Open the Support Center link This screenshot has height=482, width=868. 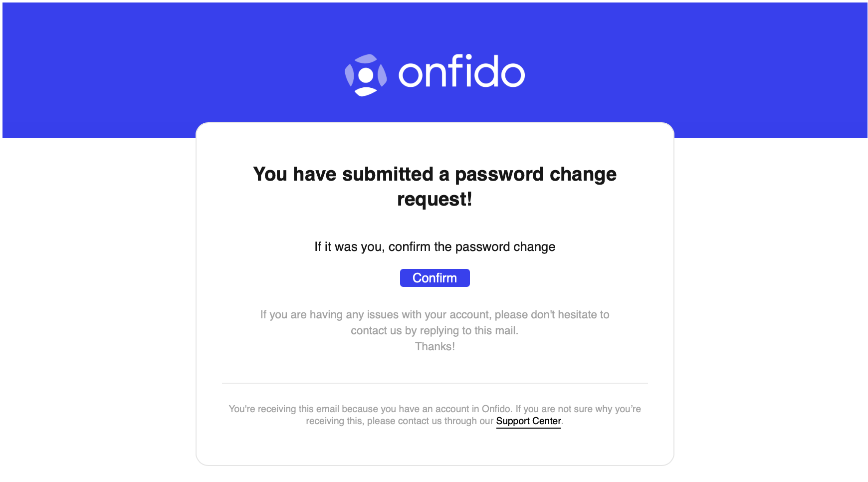pos(528,421)
